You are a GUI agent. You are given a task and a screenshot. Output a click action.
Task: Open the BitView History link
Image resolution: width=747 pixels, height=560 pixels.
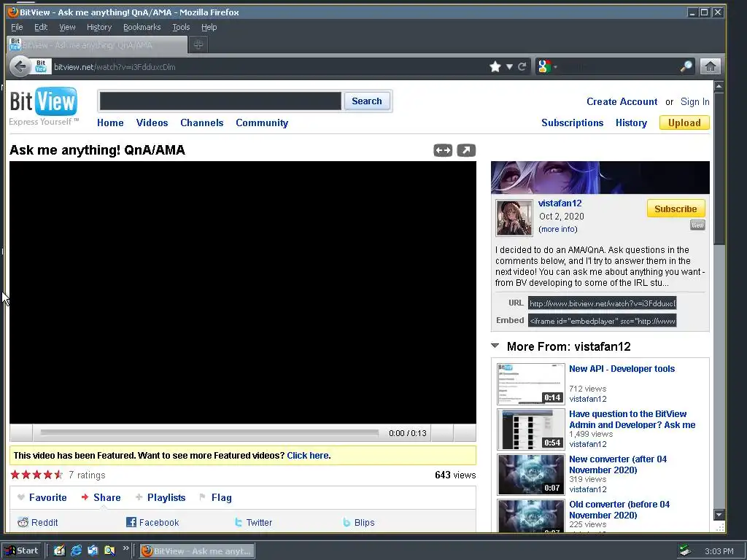point(631,122)
